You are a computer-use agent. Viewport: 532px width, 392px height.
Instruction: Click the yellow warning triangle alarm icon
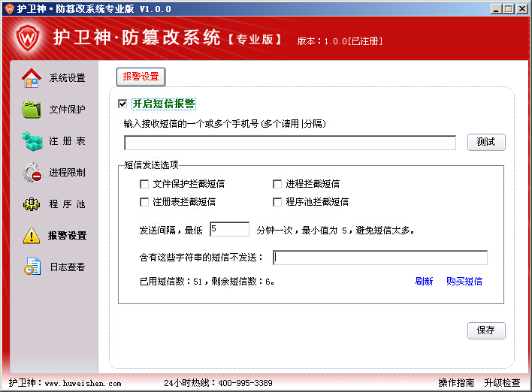[32, 236]
